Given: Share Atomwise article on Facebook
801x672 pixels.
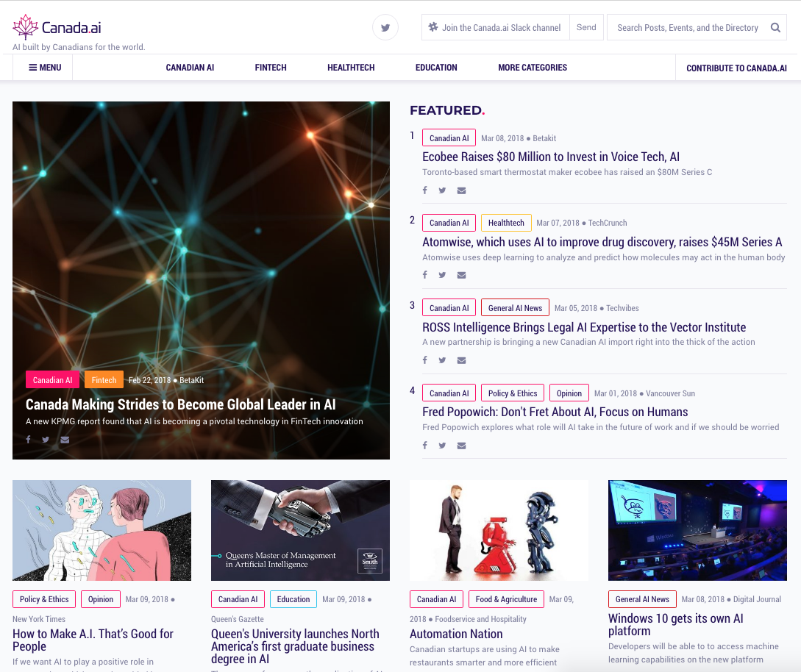Looking at the screenshot, I should 425,275.
